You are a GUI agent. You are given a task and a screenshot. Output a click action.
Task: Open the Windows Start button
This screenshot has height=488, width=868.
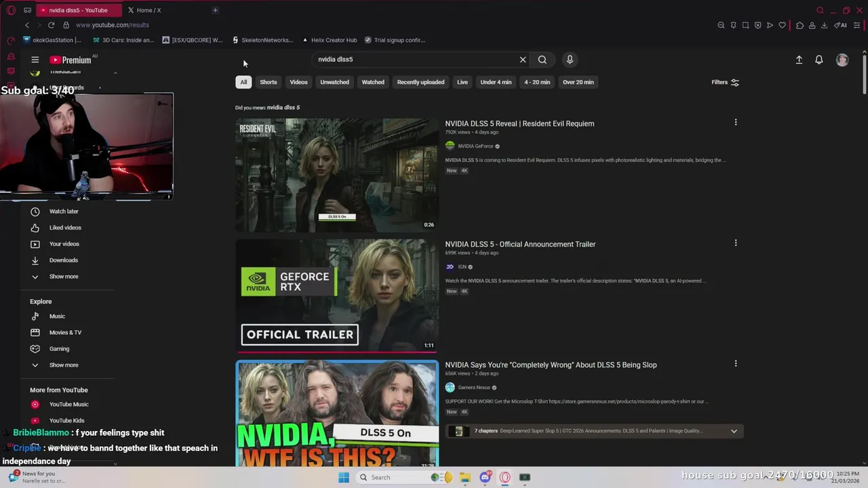pos(344,477)
